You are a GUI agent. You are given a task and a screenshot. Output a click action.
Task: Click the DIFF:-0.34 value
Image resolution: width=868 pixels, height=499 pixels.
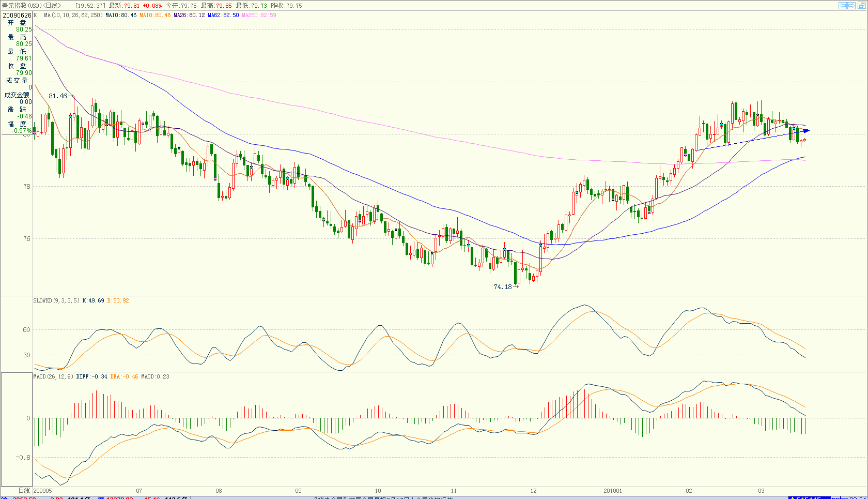point(91,376)
